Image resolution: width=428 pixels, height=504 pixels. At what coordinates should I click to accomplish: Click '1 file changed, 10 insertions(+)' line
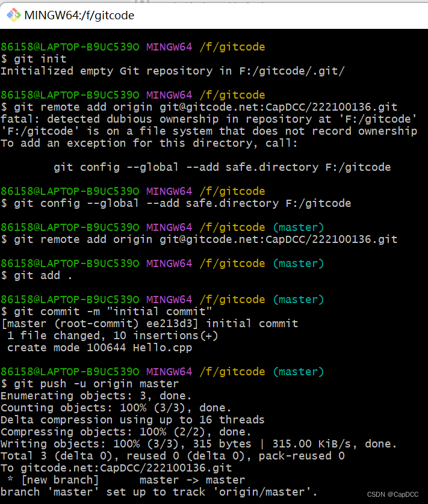tap(113, 336)
